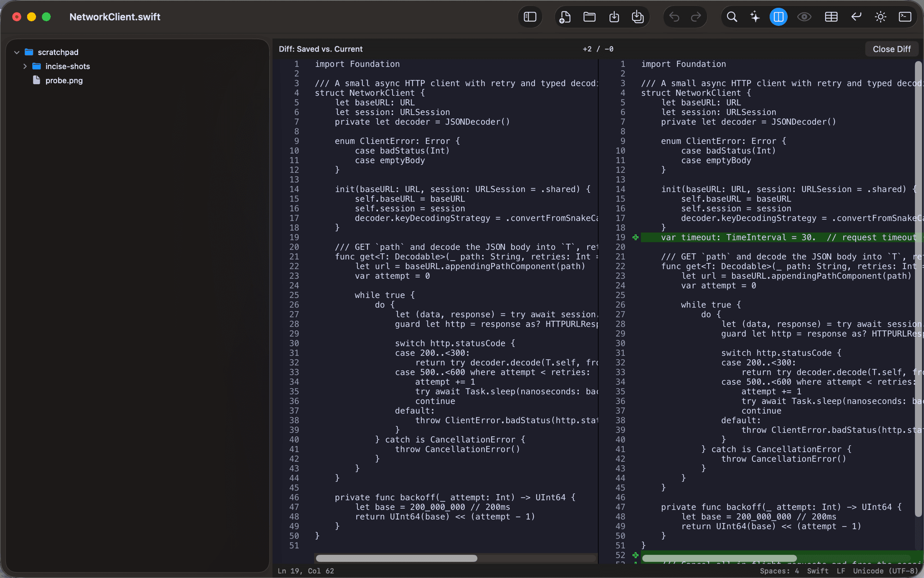The width and height of the screenshot is (924, 578).
Task: Click the green plus marker on line 19
Action: [636, 238]
